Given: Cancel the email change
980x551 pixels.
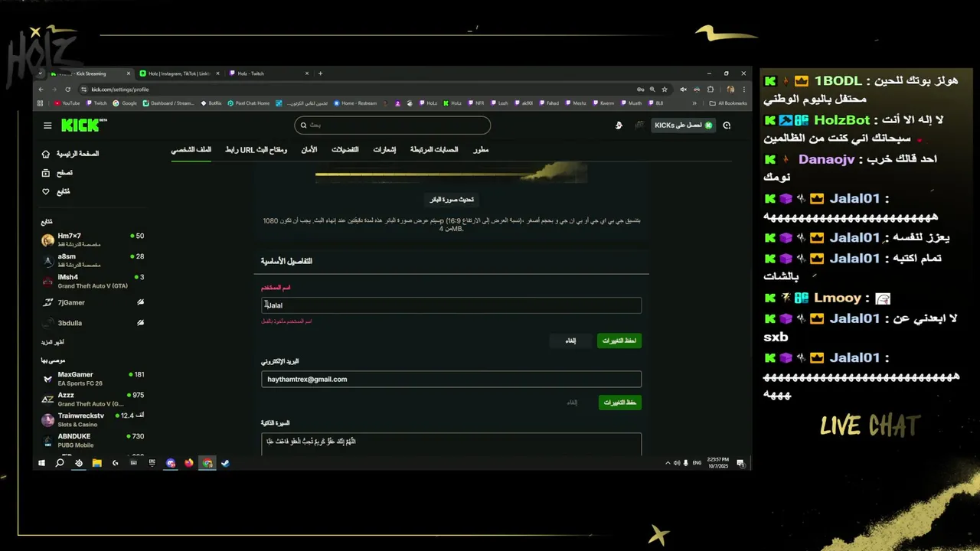Looking at the screenshot, I should pos(572,403).
